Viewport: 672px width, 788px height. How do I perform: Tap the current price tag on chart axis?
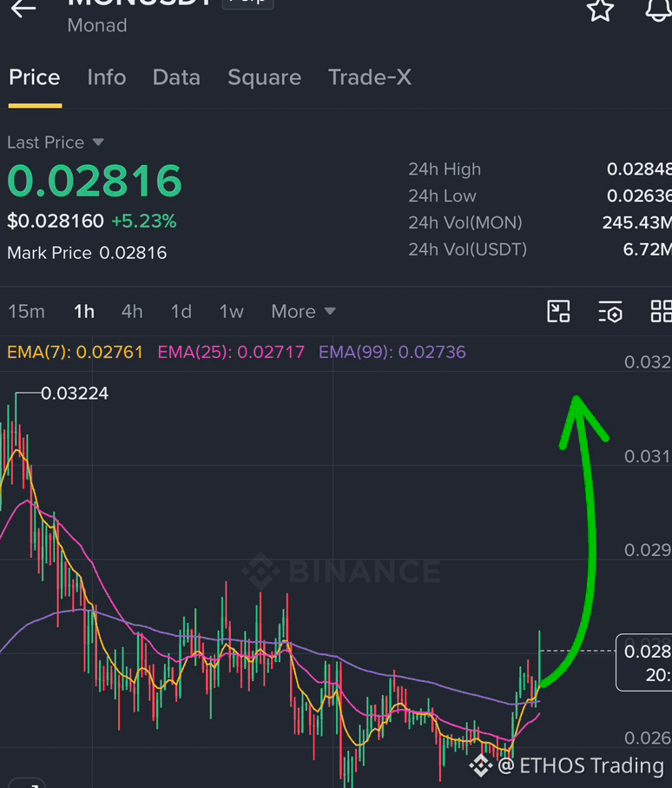[644, 662]
